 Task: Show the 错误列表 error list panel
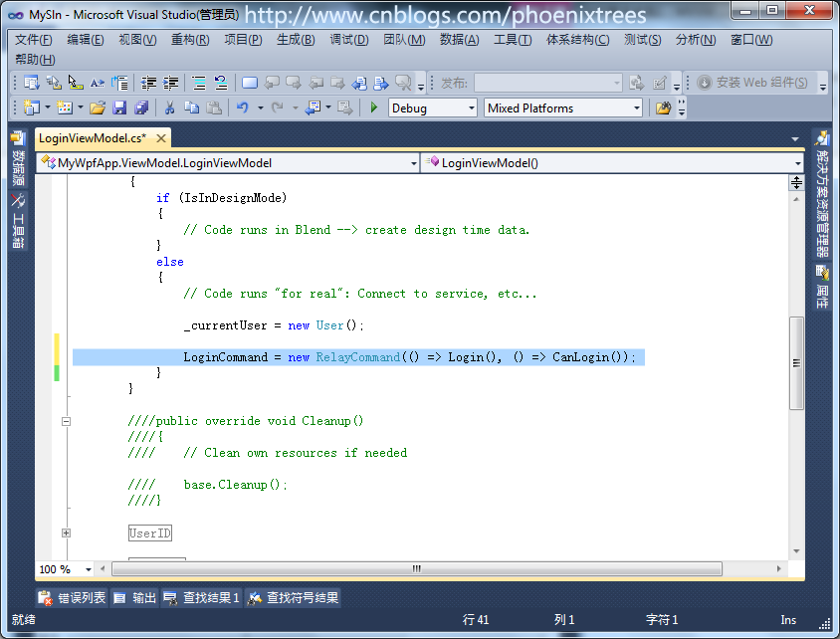click(x=73, y=598)
